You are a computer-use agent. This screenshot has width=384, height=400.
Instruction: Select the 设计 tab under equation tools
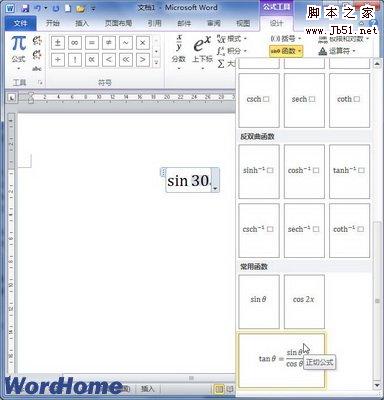pos(277,23)
